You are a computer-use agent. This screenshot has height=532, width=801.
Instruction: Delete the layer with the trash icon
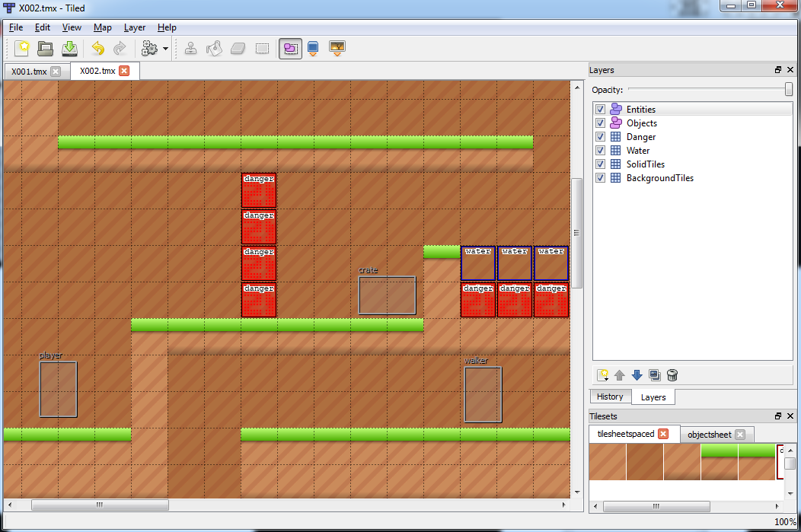point(672,375)
